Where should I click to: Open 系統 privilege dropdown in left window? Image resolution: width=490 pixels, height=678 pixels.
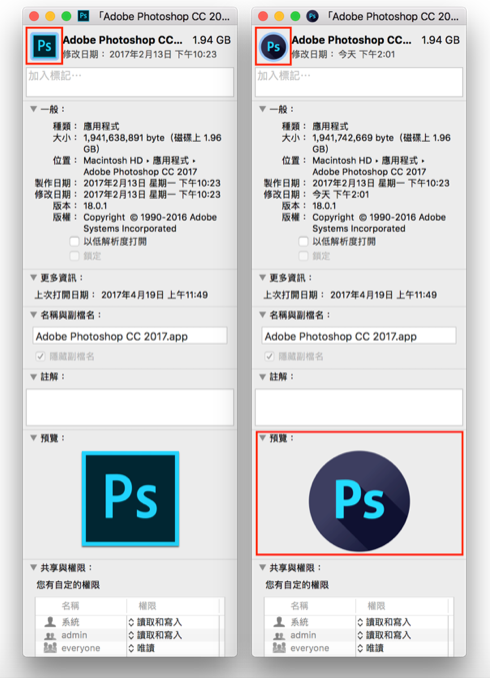click(x=155, y=622)
